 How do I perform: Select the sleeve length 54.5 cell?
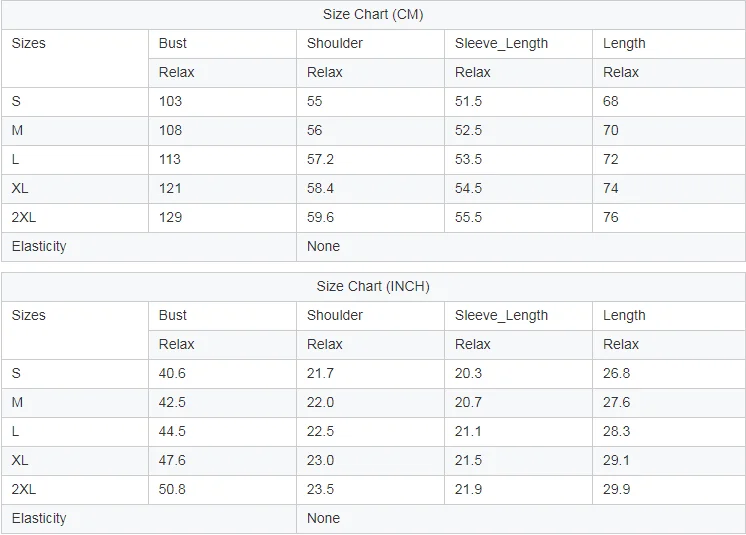(x=469, y=188)
